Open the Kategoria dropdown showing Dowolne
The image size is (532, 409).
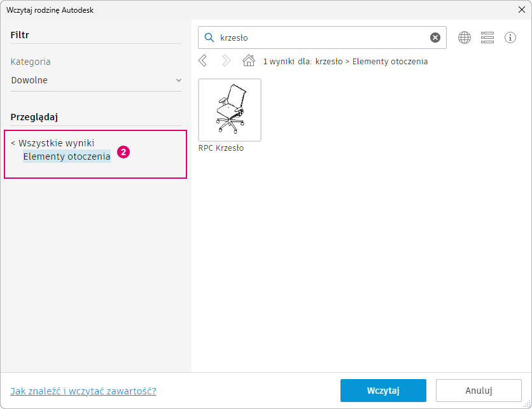click(x=96, y=80)
